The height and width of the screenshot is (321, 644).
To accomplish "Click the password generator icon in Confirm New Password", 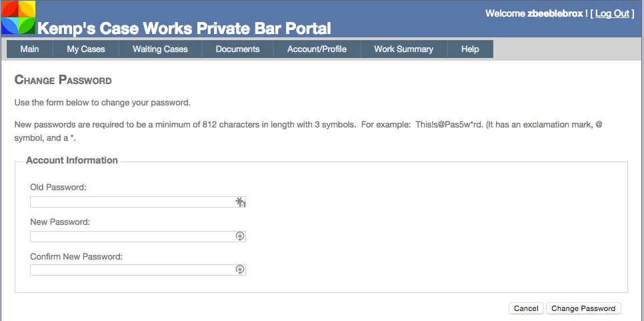I will pos(240,270).
